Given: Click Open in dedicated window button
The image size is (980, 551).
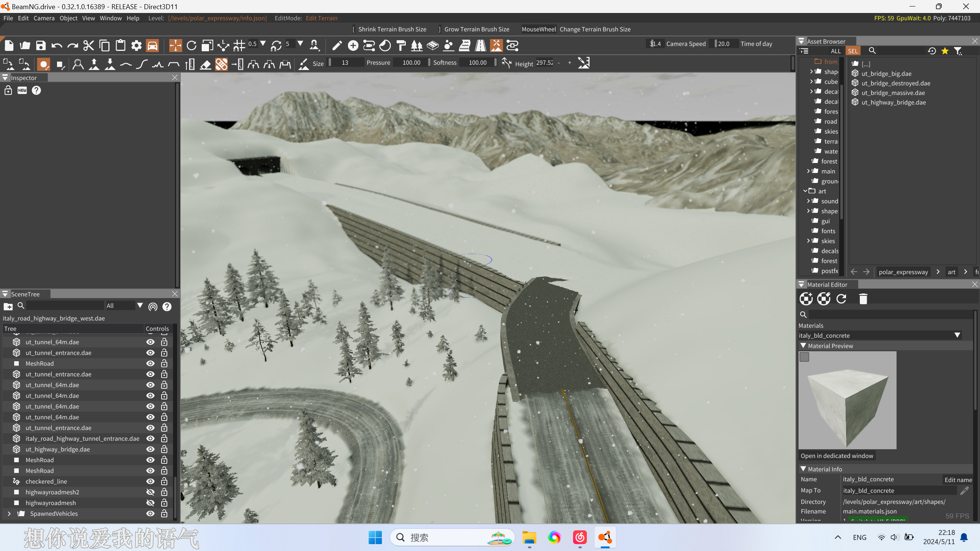Looking at the screenshot, I should [837, 456].
